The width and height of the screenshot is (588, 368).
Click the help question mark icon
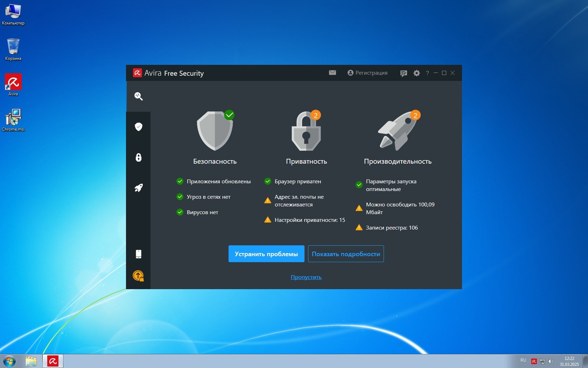[x=427, y=73]
